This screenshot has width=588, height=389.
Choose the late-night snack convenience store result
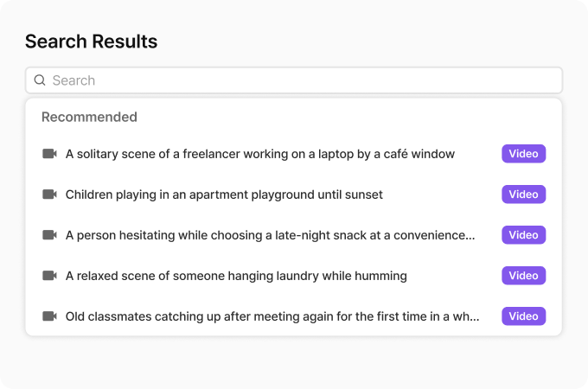tap(270, 235)
